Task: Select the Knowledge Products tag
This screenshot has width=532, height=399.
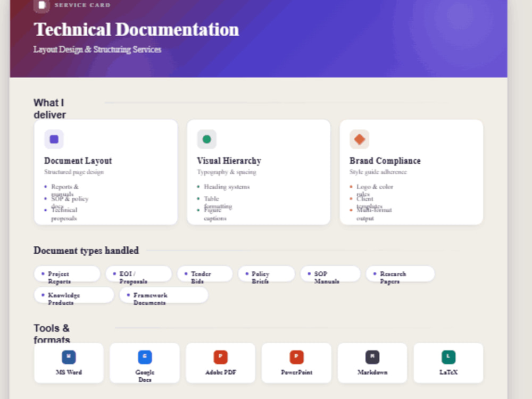Action: tap(74, 295)
